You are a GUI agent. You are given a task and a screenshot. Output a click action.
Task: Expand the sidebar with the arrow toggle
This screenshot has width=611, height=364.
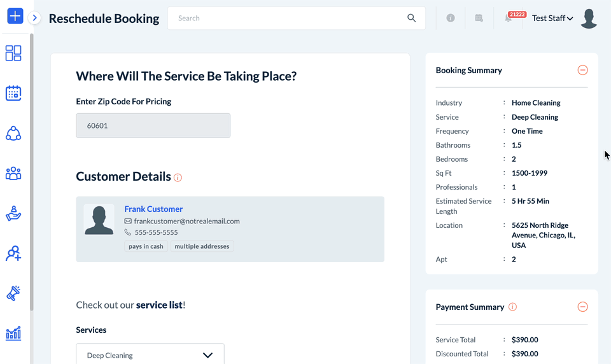tap(35, 18)
